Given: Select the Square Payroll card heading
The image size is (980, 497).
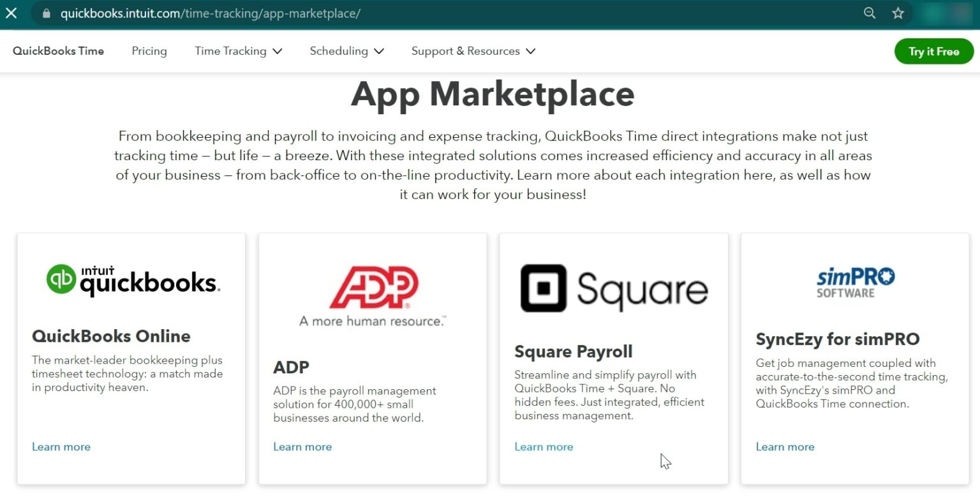Looking at the screenshot, I should (574, 352).
